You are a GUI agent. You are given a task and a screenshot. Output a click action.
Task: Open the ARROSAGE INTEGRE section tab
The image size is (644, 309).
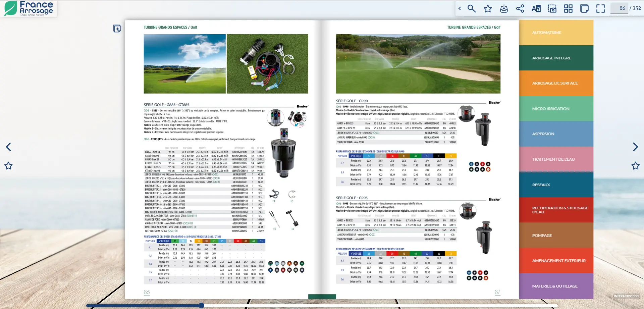pyautogui.click(x=556, y=58)
